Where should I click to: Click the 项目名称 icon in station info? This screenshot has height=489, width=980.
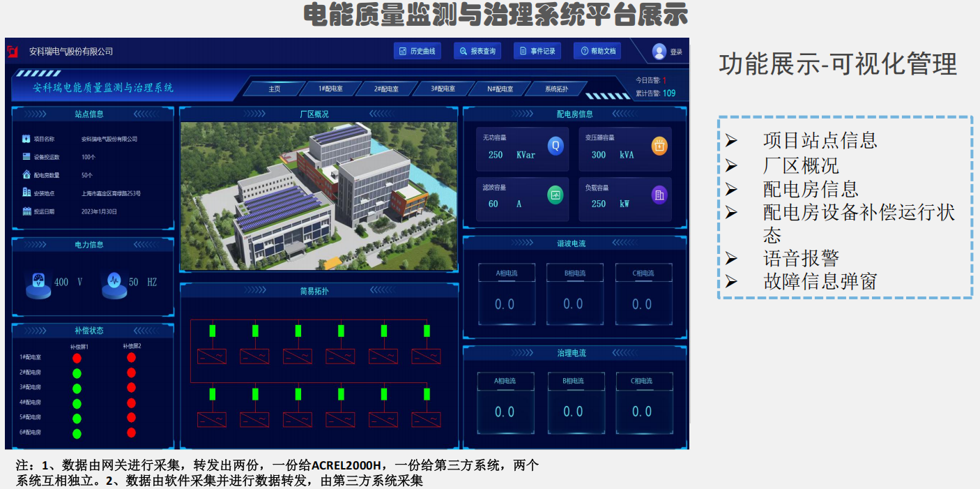(x=26, y=138)
